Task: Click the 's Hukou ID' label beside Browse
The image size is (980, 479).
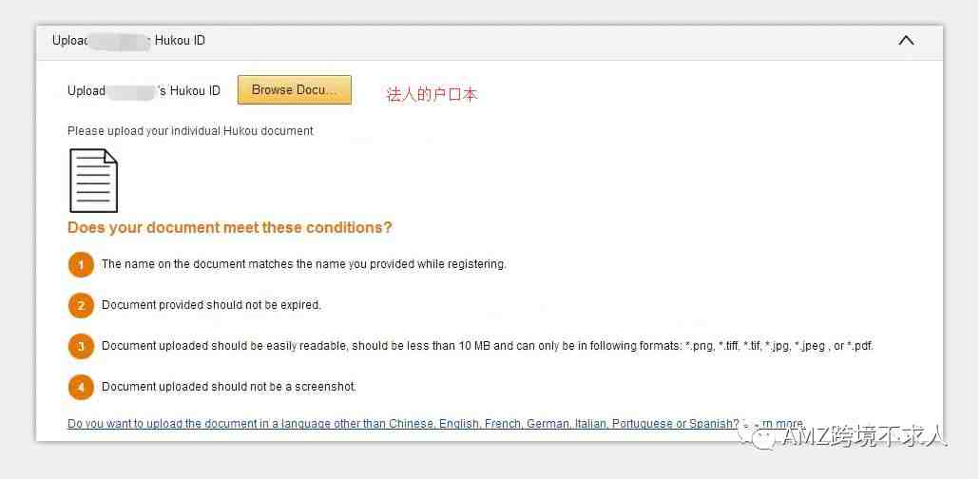Action: point(189,91)
